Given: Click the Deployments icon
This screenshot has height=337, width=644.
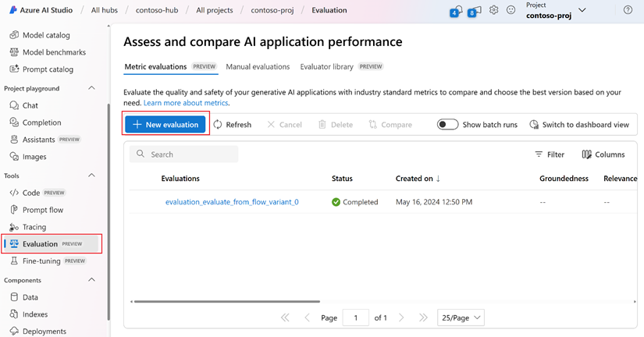Looking at the screenshot, I should point(14,331).
